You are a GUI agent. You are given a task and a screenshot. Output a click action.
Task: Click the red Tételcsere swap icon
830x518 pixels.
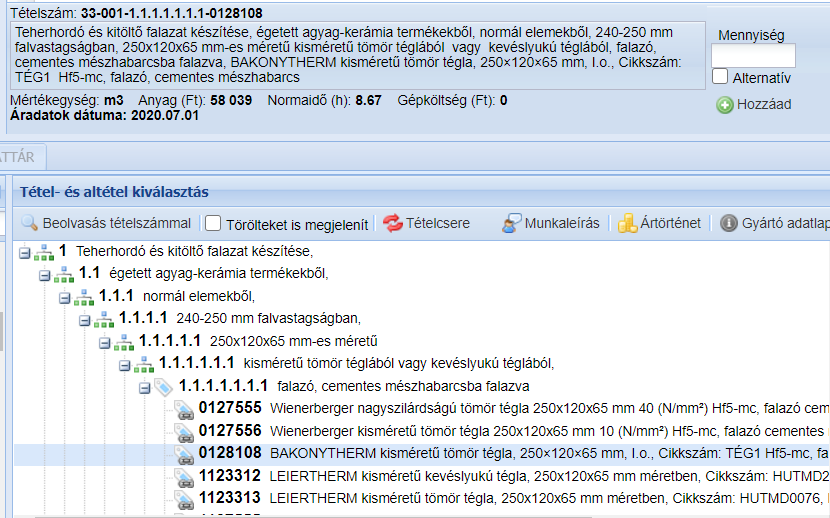tap(392, 223)
